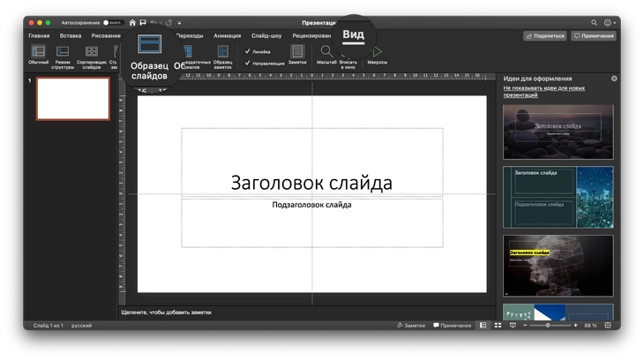Screen dimensions: 644x361
Task: Click the 88 % zoom level
Action: pos(590,326)
